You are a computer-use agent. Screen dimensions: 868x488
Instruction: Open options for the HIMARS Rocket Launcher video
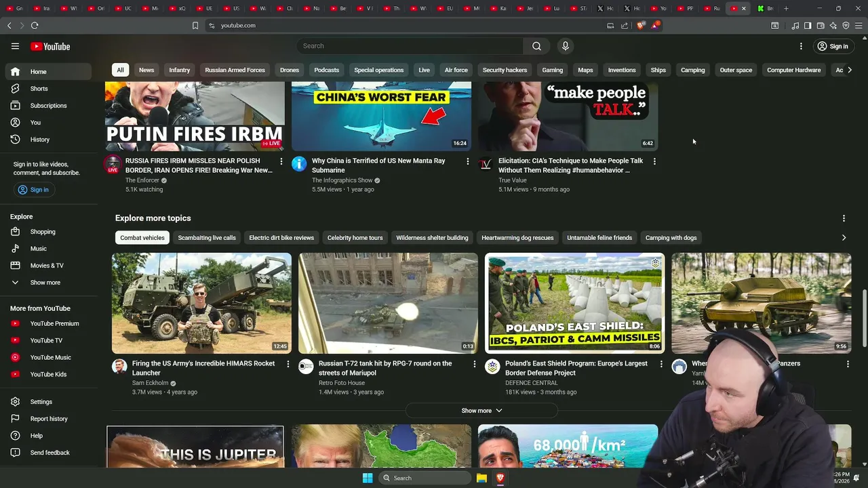pos(288,364)
